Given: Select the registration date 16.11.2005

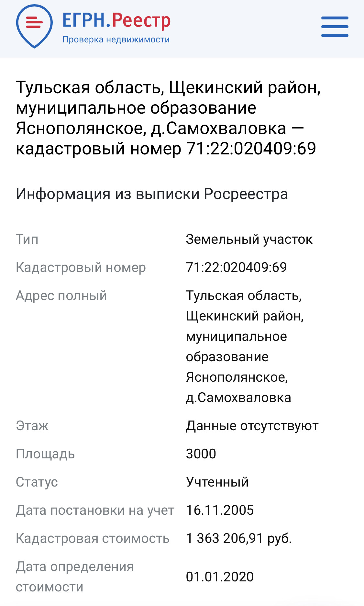Looking at the screenshot, I should pos(220,510).
